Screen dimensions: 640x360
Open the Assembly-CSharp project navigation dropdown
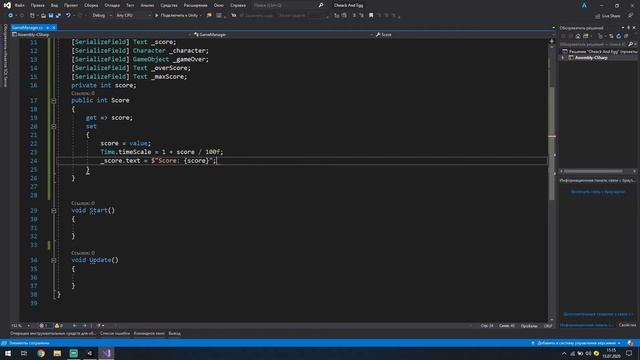click(x=102, y=35)
